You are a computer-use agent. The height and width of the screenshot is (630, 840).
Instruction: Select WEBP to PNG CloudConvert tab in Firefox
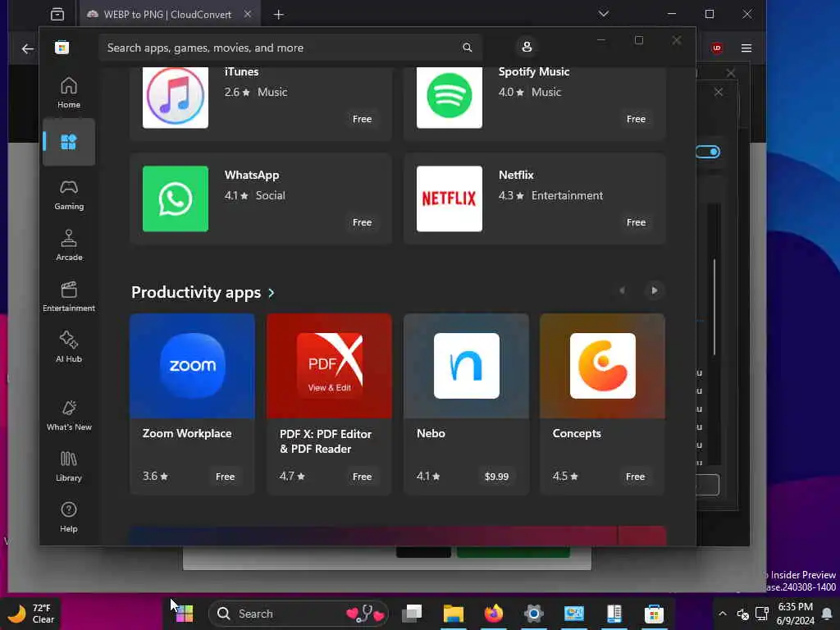[x=167, y=15]
